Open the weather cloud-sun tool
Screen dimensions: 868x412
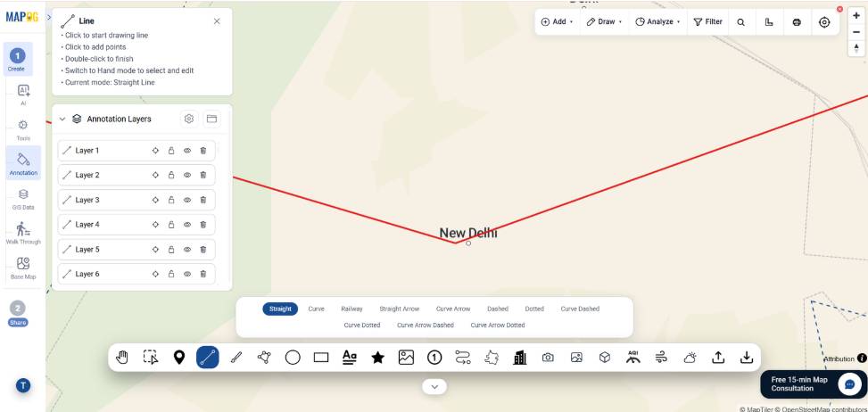tap(690, 358)
